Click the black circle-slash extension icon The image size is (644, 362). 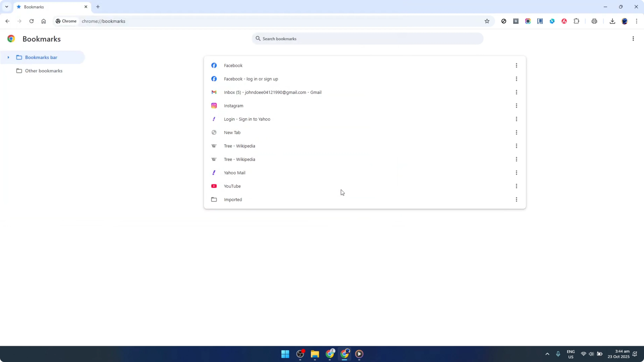pyautogui.click(x=504, y=21)
